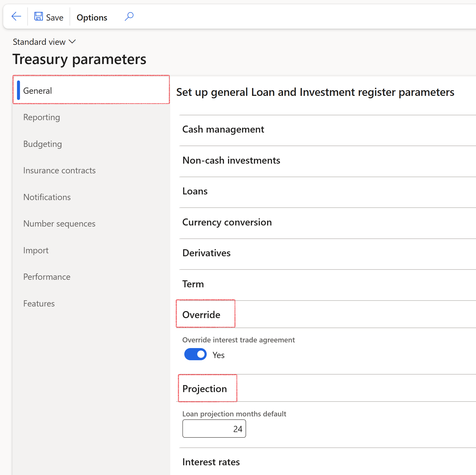Click the Loan projection months default field
Viewport: 476px width, 475px height.
point(214,429)
